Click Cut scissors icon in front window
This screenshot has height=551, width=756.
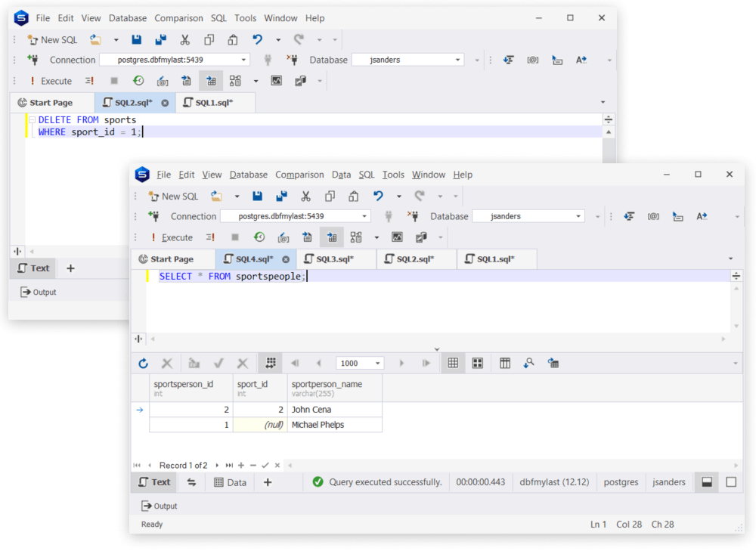coord(305,197)
